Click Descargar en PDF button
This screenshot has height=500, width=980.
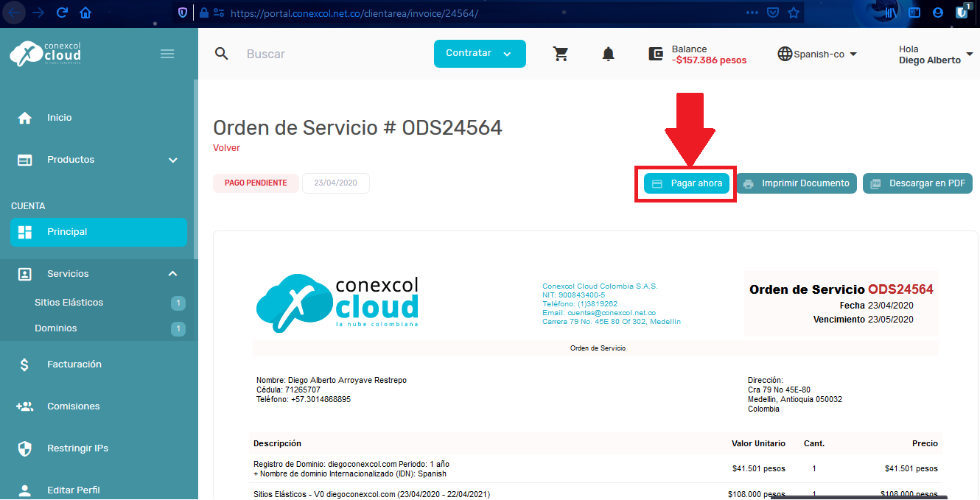[918, 183]
